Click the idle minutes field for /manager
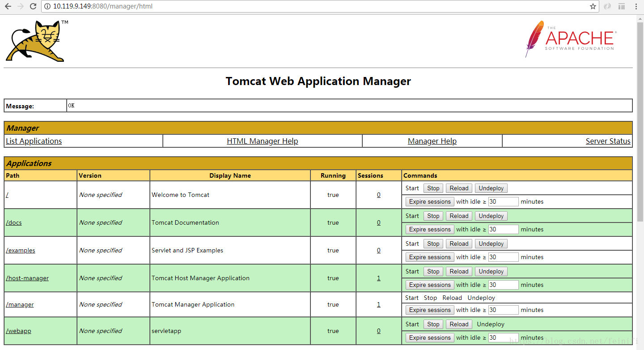644x350 pixels. [504, 310]
